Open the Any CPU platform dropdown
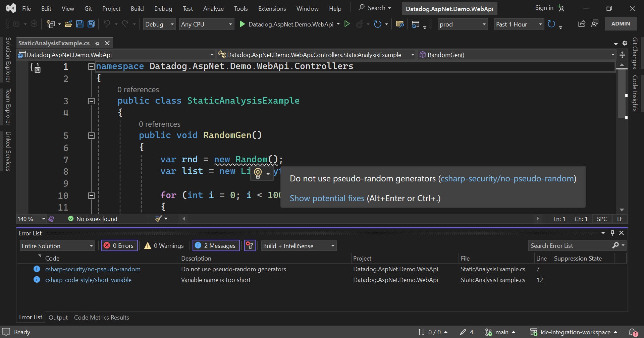644x338 pixels. pos(230,24)
